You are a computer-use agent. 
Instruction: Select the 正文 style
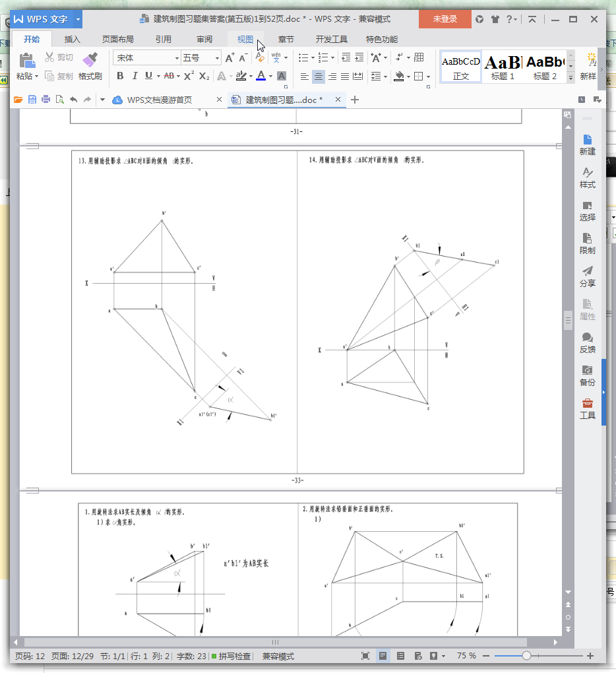coord(461,67)
